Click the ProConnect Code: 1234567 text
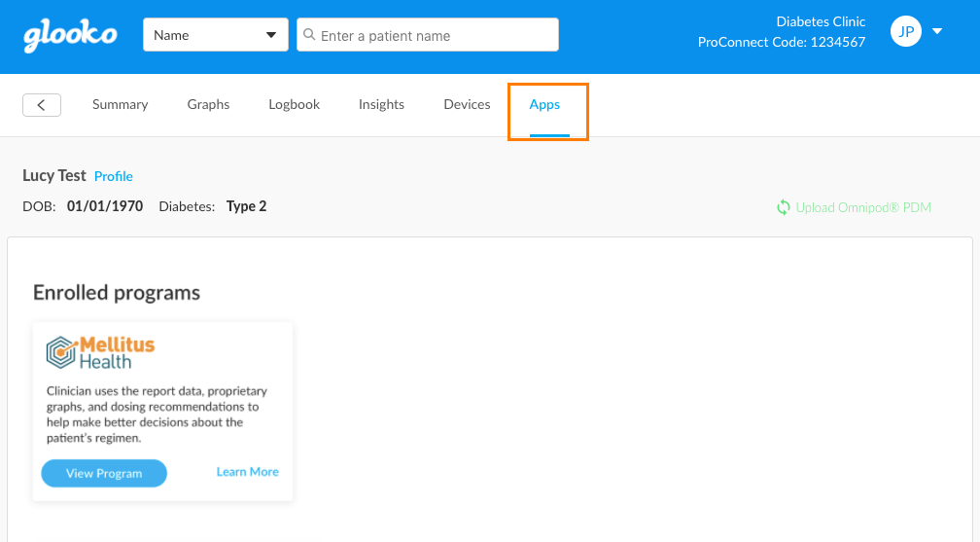The height and width of the screenshot is (542, 980). click(782, 42)
